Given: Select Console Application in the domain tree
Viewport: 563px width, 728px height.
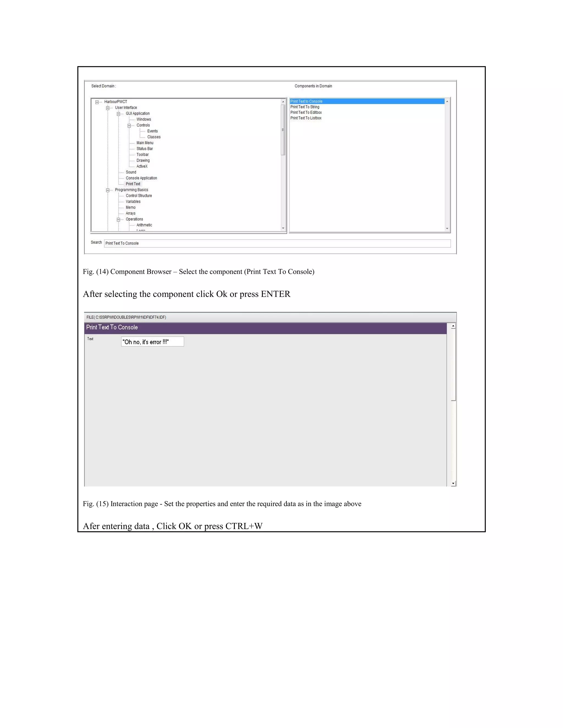Looking at the screenshot, I should tap(141, 178).
